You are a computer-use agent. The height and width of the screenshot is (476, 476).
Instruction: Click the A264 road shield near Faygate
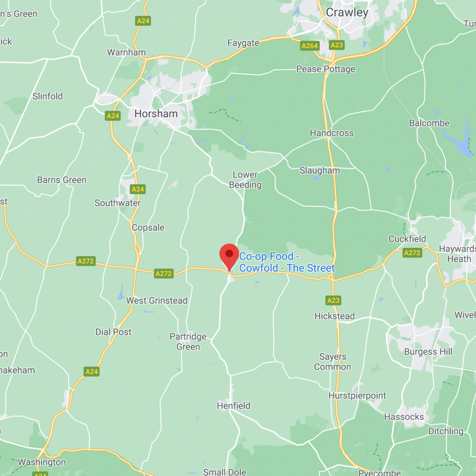point(309,46)
